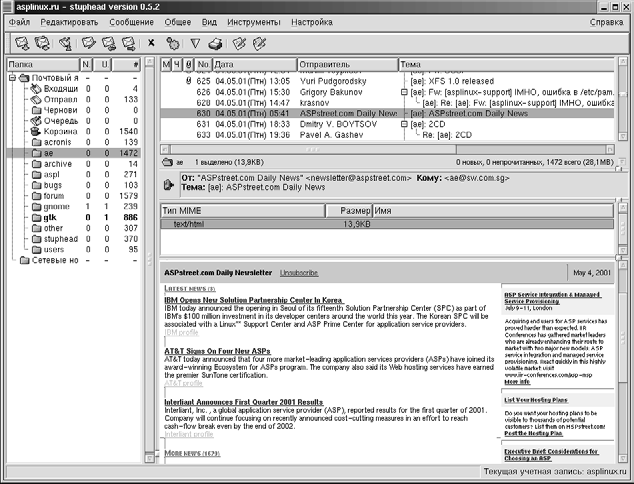Click the down-pointing triangle toolbar icon

tap(196, 43)
